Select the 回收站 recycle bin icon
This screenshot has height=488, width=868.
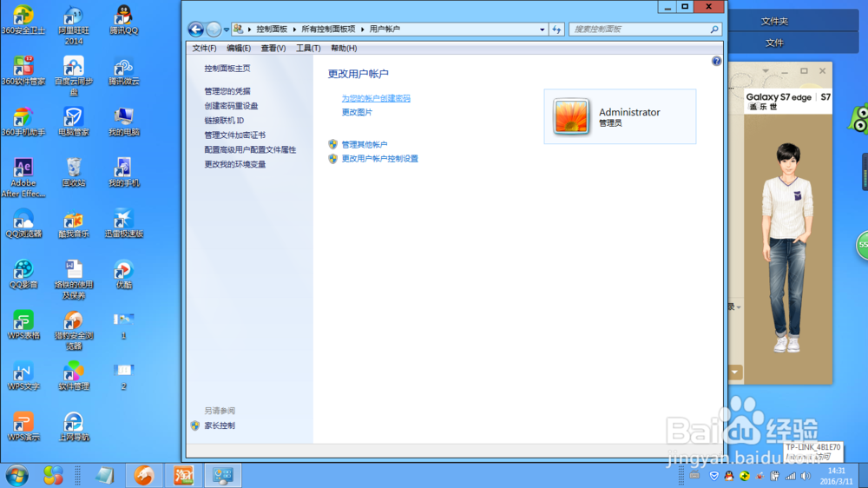point(74,172)
